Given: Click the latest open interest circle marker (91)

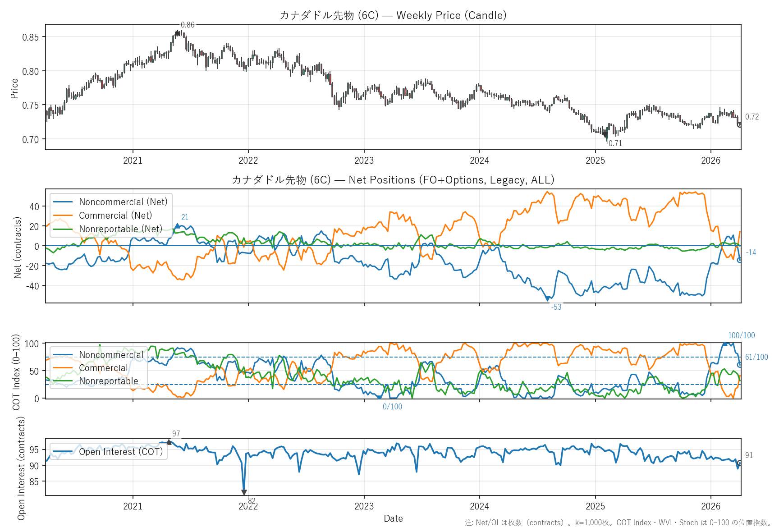Looking at the screenshot, I should (x=739, y=463).
